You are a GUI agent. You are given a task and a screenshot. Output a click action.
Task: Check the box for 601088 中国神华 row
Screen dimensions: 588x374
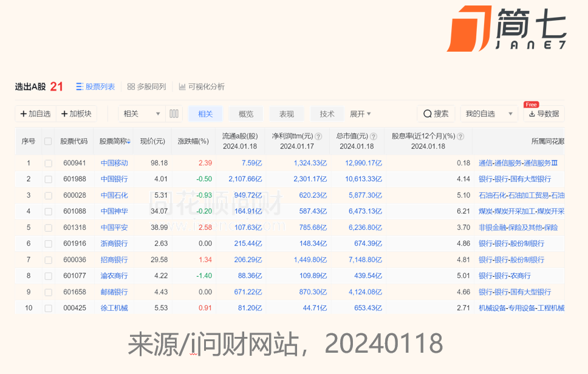click(x=49, y=212)
